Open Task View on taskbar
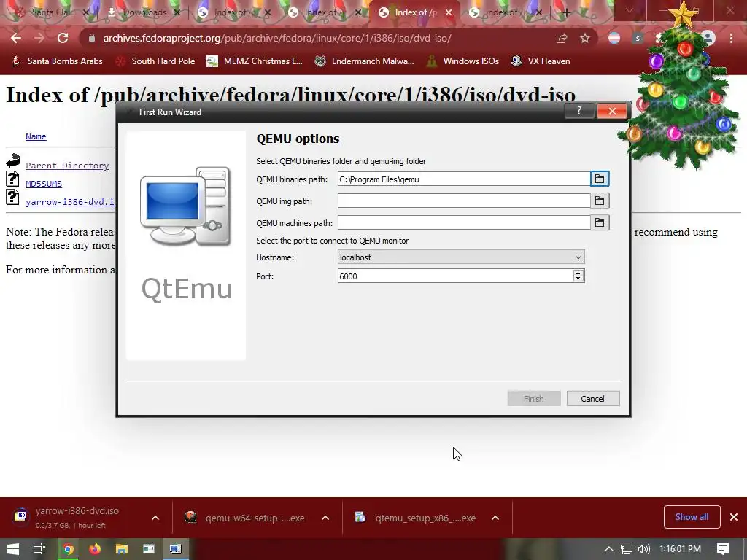Screen dimensions: 747x560 coord(39,549)
